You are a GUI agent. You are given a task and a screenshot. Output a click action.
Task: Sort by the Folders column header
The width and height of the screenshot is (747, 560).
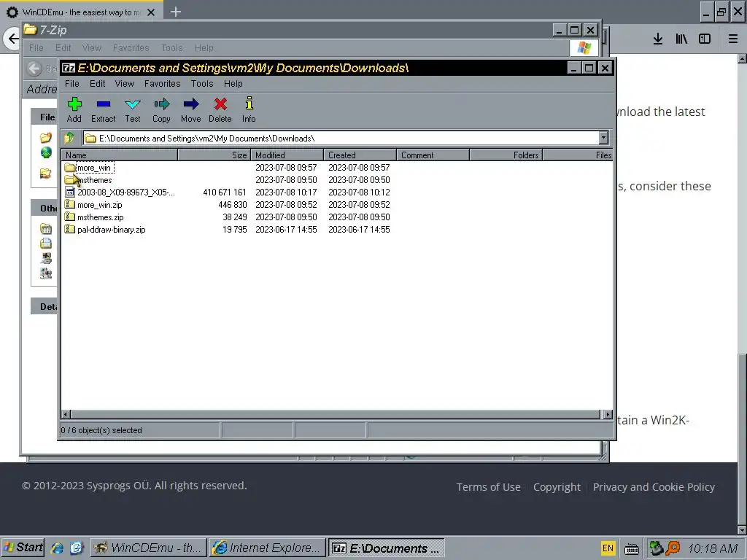tap(506, 155)
